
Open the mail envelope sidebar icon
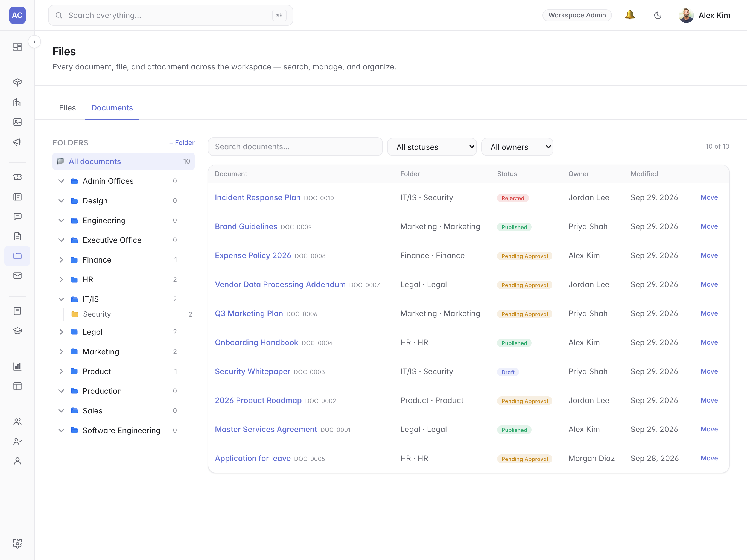coord(17,276)
